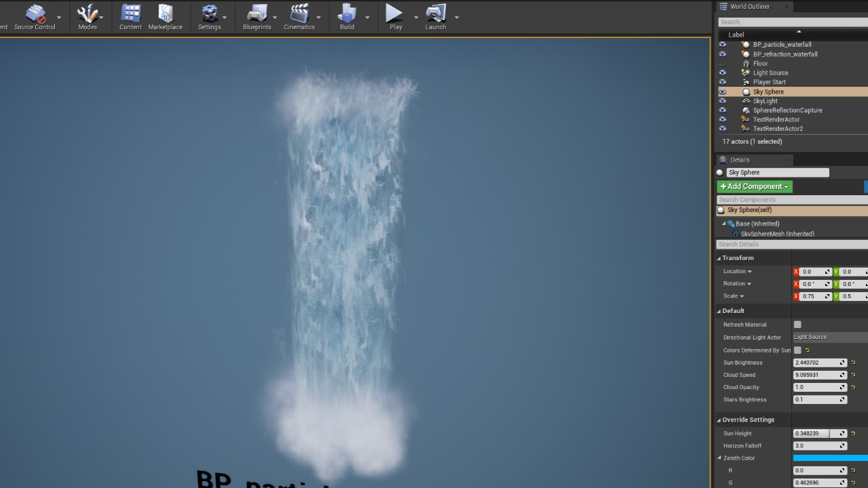Click the Zenith Color swatch
Screen dimensions: 868x488
click(x=830, y=458)
